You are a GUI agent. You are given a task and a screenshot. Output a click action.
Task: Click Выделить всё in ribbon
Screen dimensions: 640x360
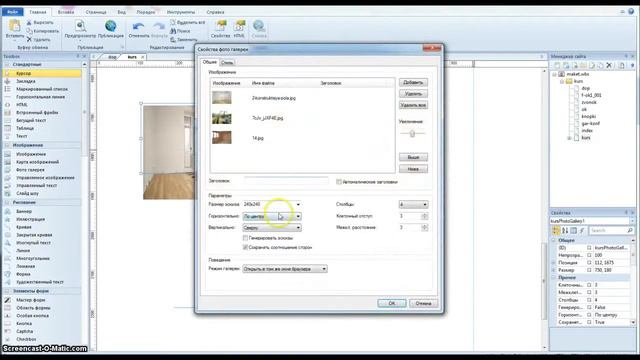pos(188,22)
